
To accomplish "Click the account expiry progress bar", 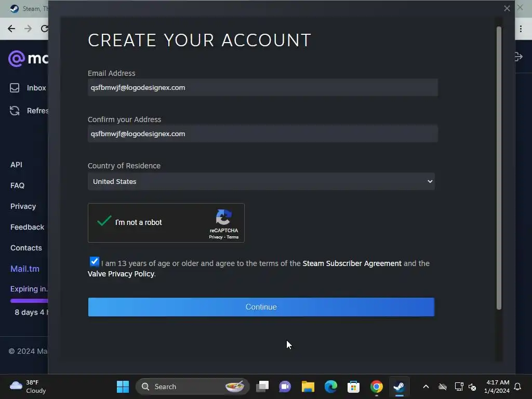I will [x=29, y=301].
